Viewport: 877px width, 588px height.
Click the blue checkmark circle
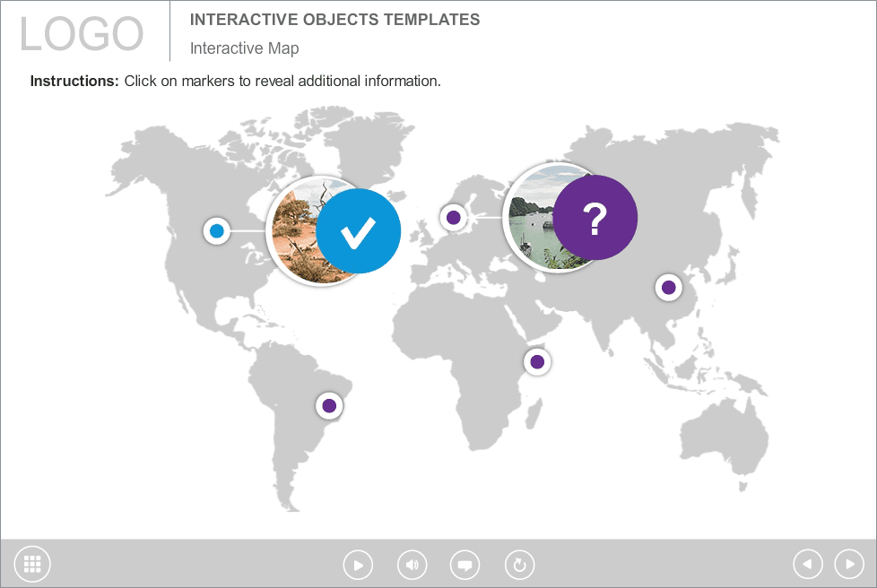359,231
